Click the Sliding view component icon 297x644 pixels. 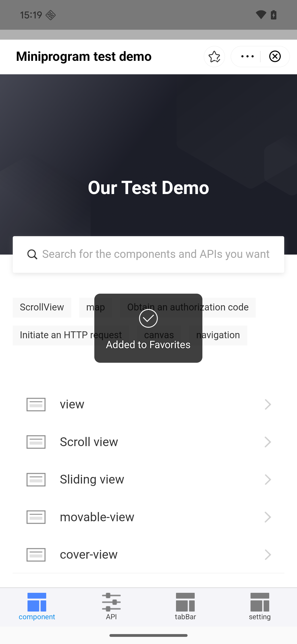point(36,480)
